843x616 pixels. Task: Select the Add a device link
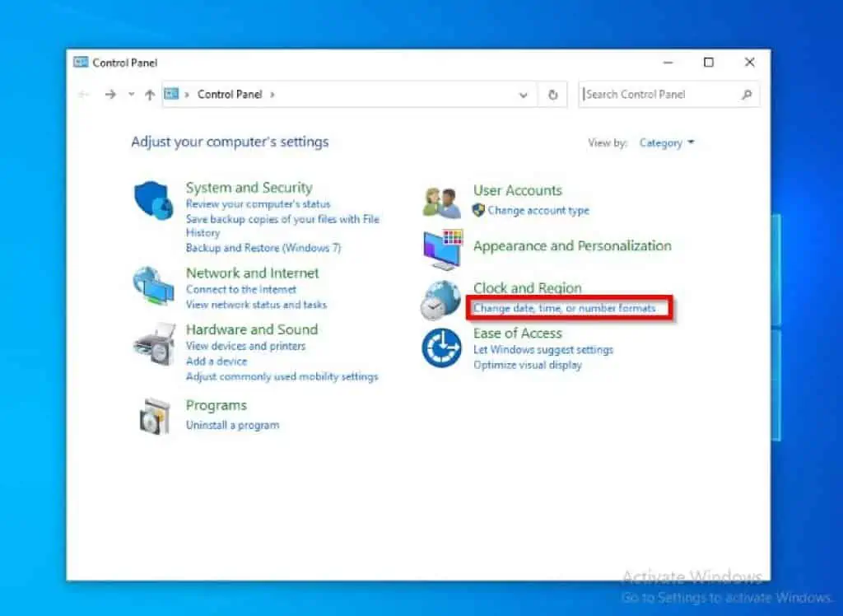tap(217, 361)
